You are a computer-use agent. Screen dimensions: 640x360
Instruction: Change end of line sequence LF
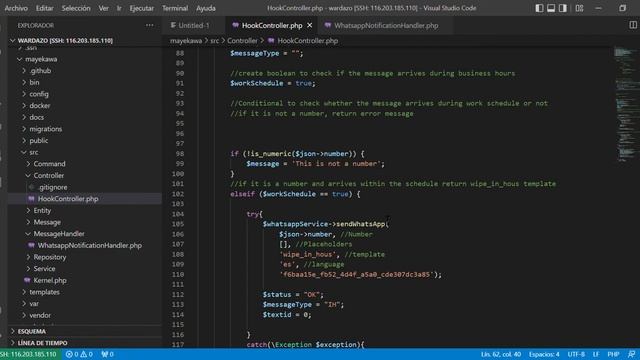pos(596,354)
